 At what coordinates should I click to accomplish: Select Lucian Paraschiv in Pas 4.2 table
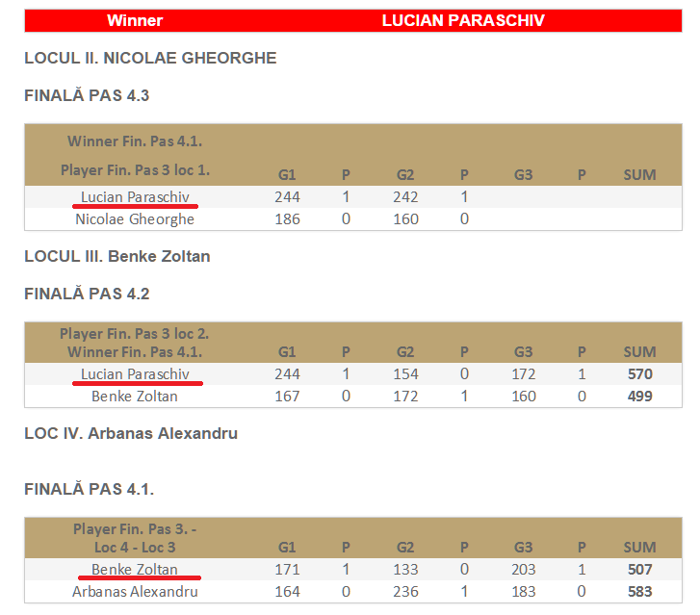135,374
